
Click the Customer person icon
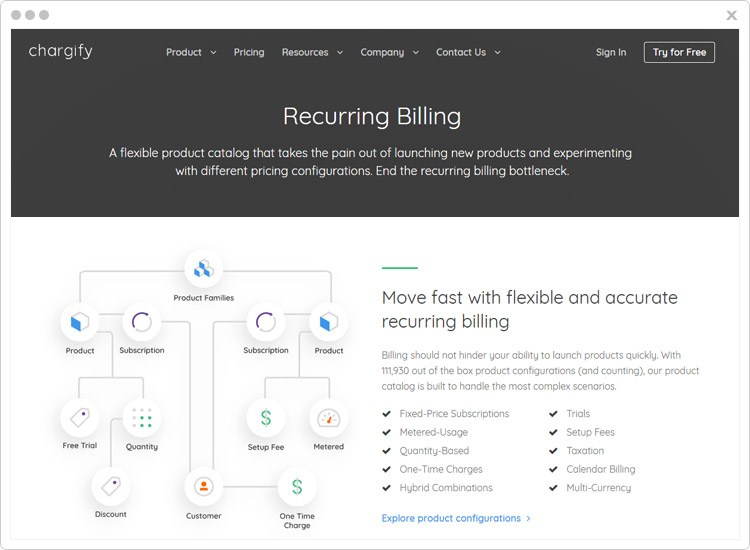point(204,486)
